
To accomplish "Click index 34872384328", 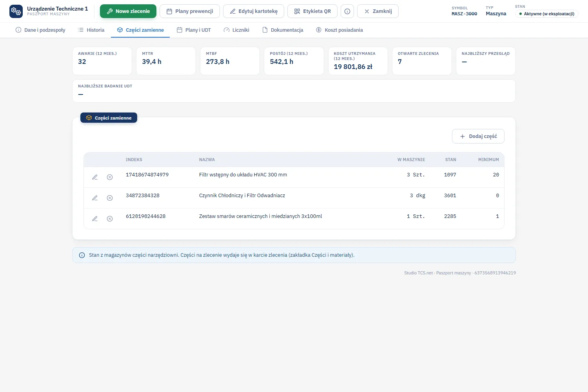I will (143, 196).
